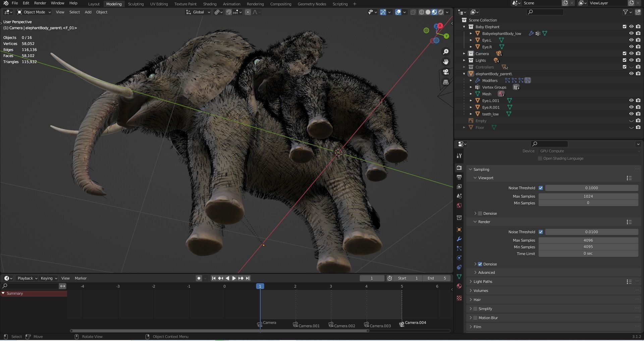The width and height of the screenshot is (644, 341).
Task: Open the Output properties tab icon
Action: (x=459, y=177)
